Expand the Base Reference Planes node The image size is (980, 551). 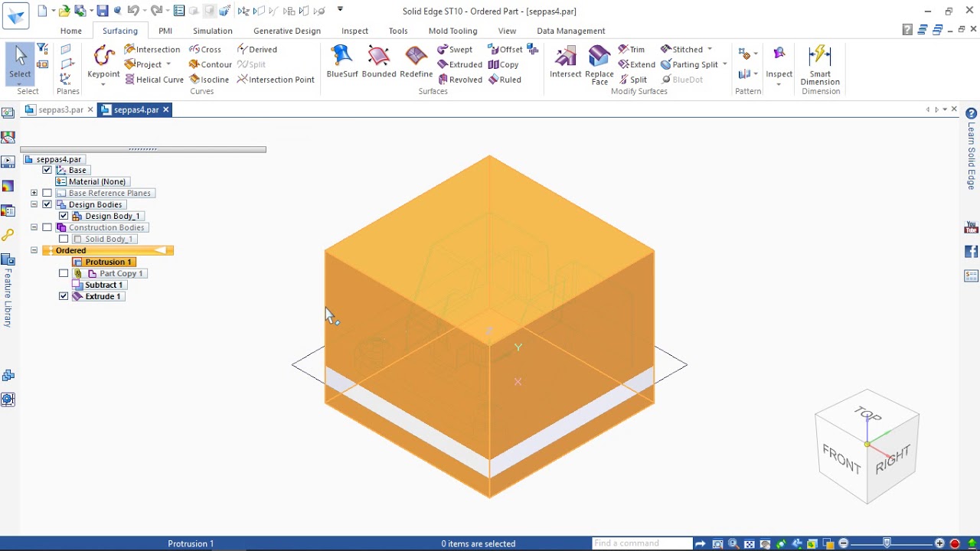[34, 193]
